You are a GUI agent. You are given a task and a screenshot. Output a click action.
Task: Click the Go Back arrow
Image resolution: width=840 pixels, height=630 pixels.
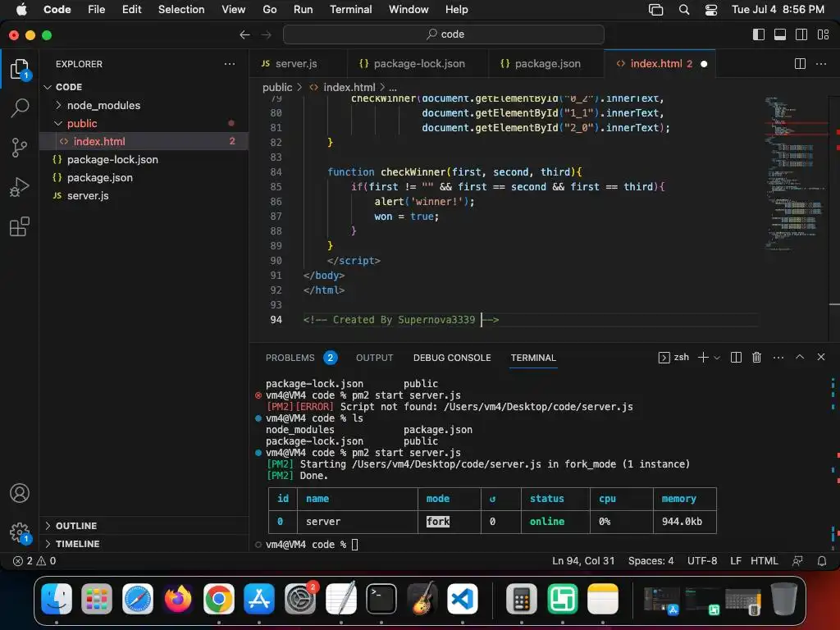point(244,34)
